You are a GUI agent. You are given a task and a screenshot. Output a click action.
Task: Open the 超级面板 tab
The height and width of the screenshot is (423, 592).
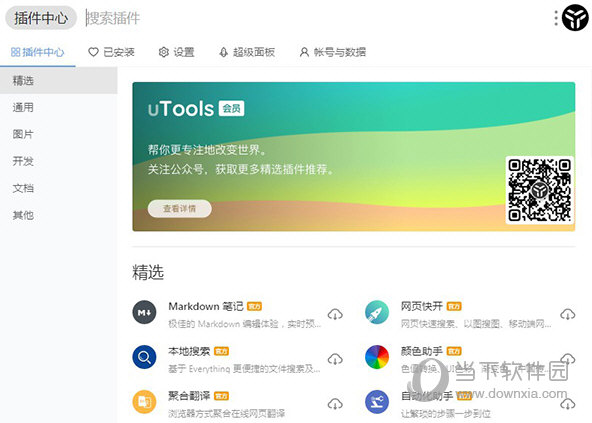point(247,52)
